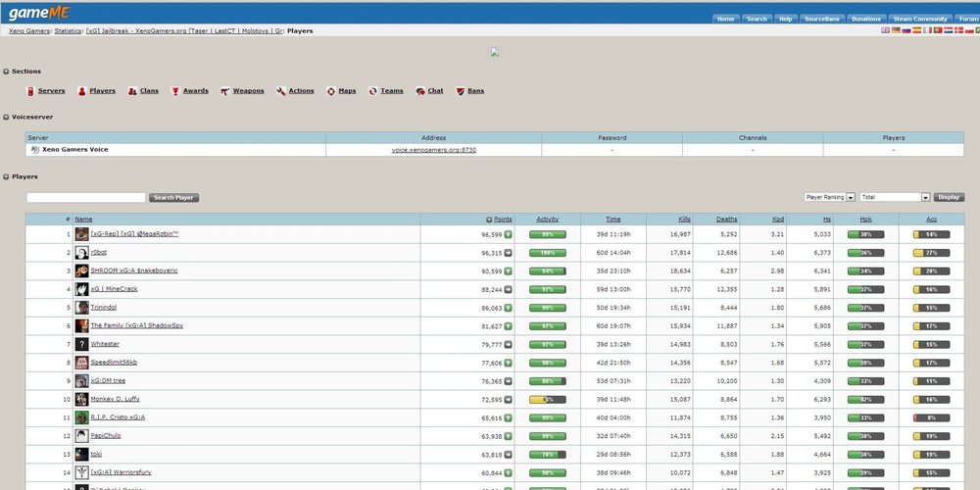Click the Display button
980x490 pixels.
coord(949,197)
